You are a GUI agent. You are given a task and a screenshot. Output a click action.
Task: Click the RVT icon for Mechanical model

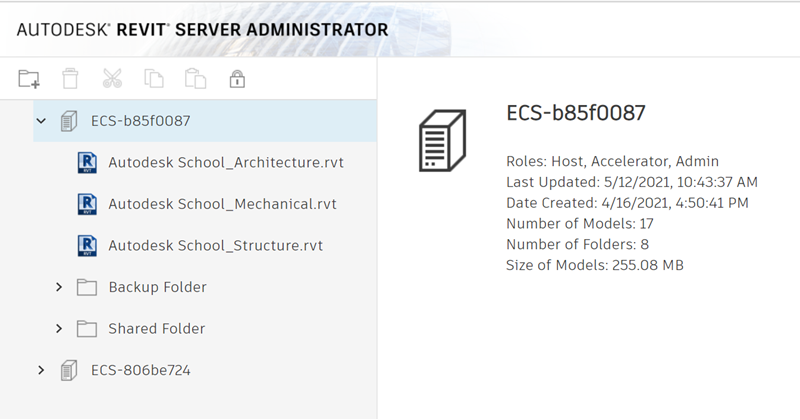(x=87, y=204)
